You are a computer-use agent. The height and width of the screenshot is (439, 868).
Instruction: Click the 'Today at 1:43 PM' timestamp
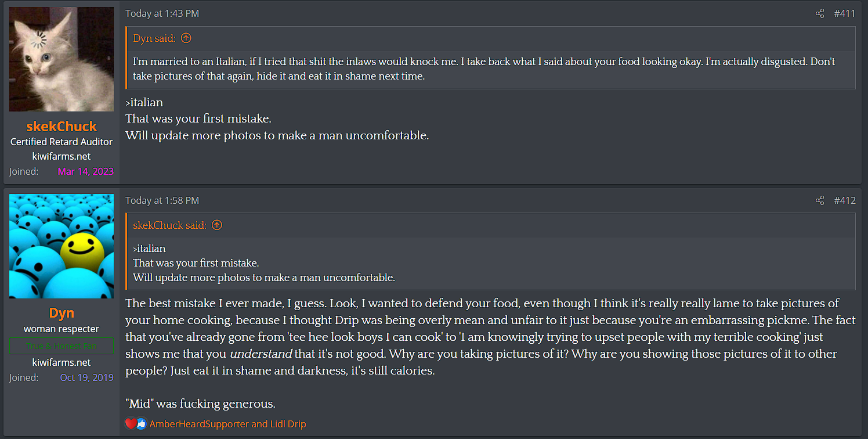(162, 13)
